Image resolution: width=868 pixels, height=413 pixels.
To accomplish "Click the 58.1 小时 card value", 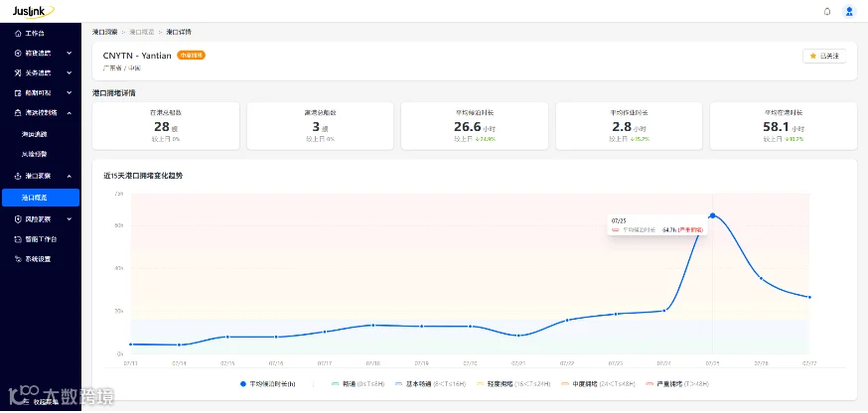I will point(784,127).
